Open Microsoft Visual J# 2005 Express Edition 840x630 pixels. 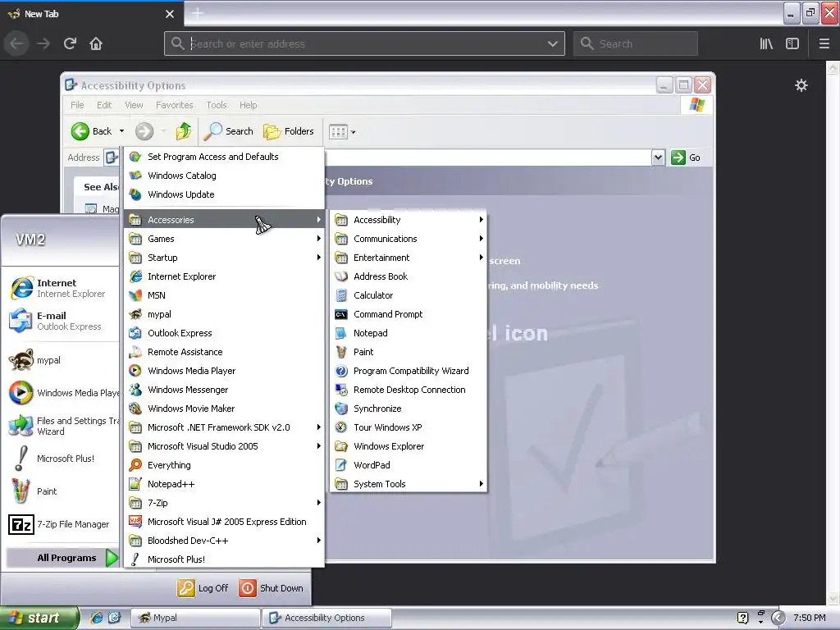tap(224, 522)
